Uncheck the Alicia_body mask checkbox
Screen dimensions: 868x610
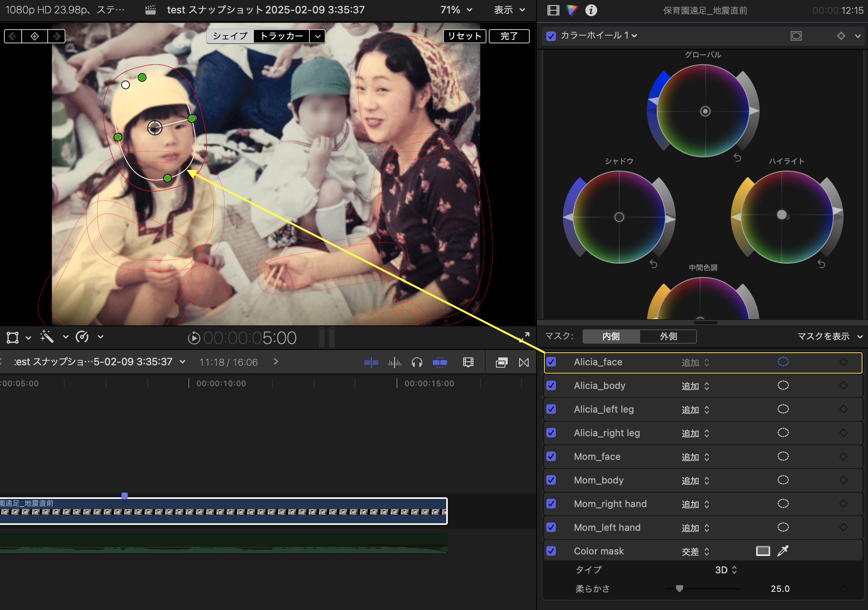click(x=551, y=385)
